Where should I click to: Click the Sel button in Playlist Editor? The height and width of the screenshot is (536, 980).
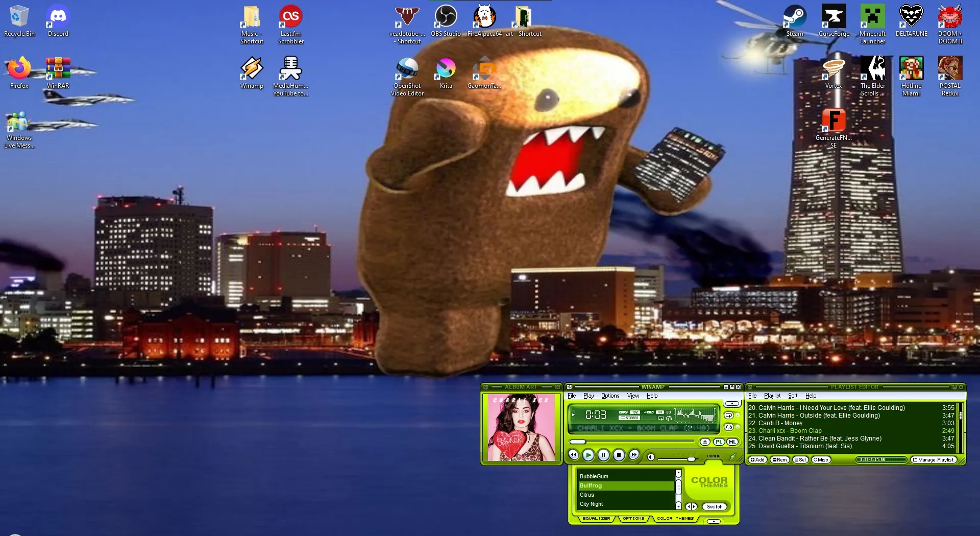[800, 460]
